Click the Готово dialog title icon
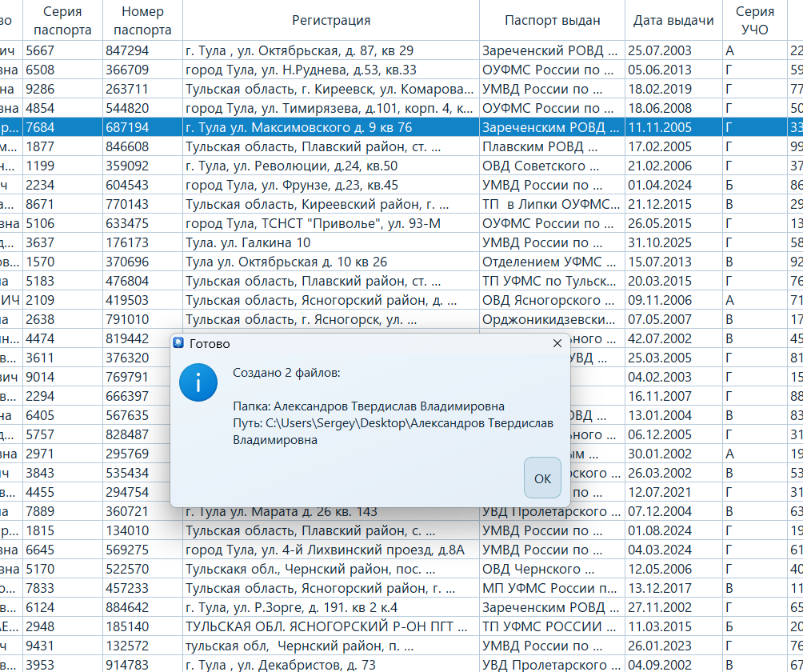 click(178, 343)
